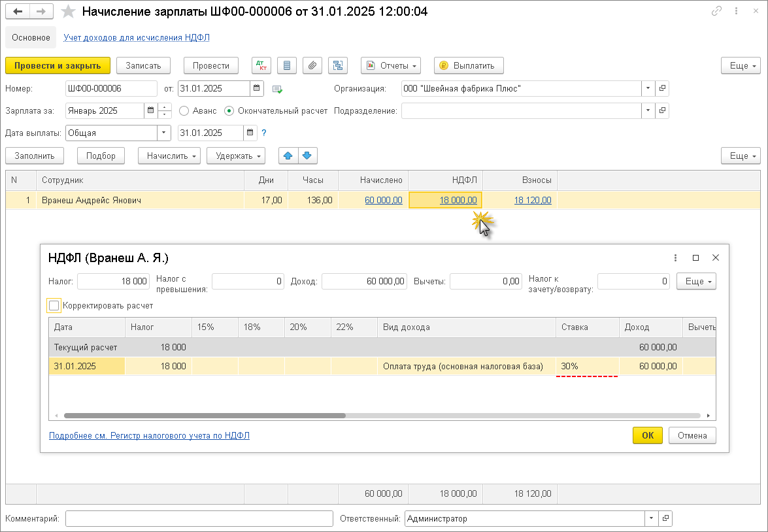Step the salary month spinner
768x532 pixels.
coord(165,110)
